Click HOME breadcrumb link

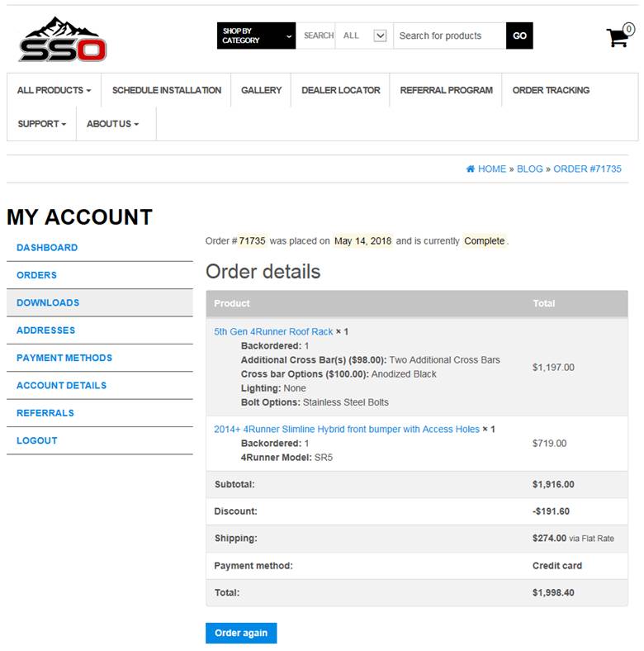tap(492, 169)
